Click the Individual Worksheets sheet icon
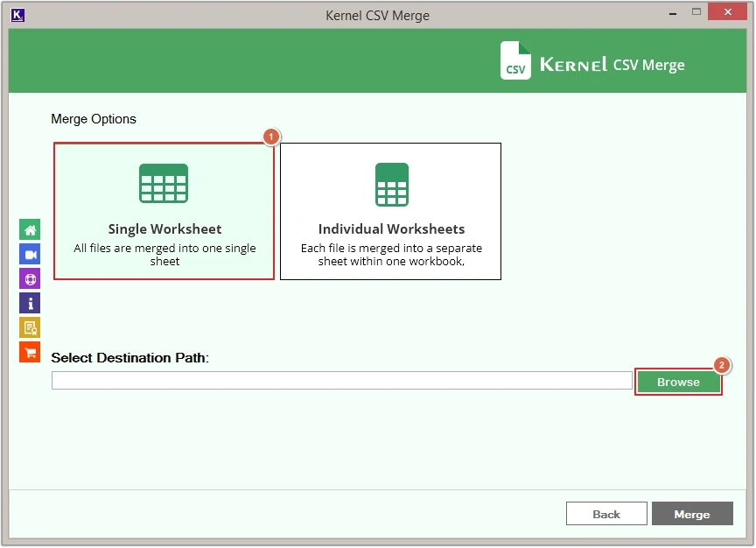 coord(392,185)
